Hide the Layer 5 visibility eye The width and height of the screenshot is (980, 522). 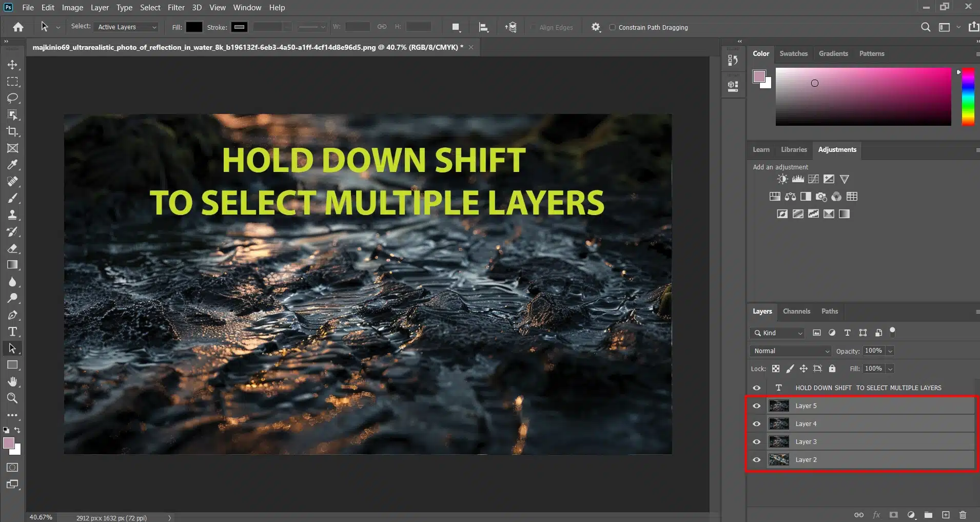point(757,406)
